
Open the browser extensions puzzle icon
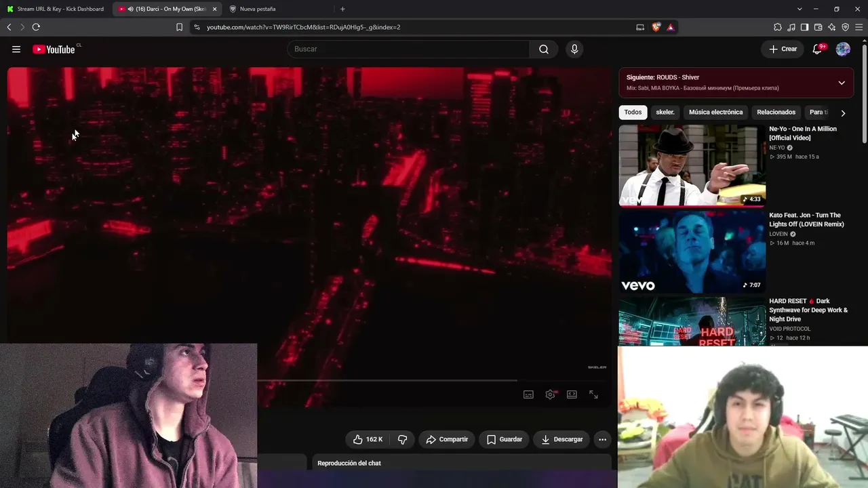click(x=778, y=27)
